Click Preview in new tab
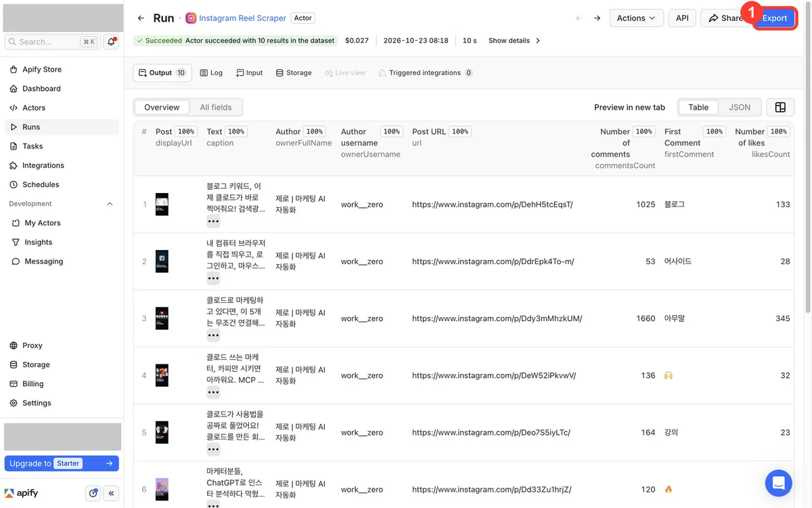 pyautogui.click(x=629, y=107)
